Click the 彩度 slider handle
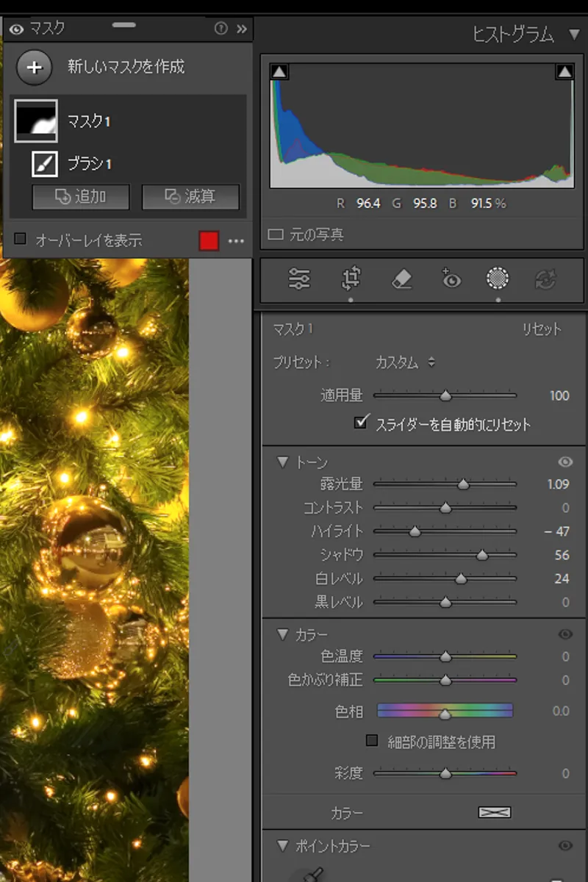The image size is (588, 882). point(445,773)
